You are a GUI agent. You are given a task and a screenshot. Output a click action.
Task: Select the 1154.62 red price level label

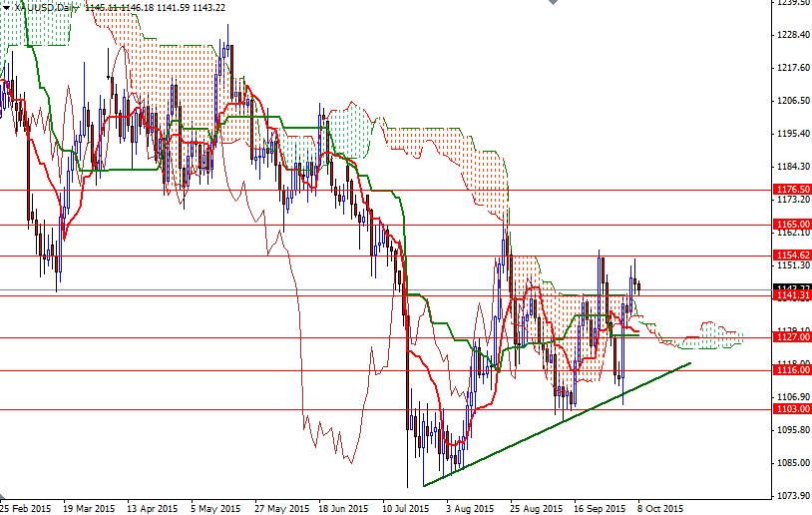coord(792,256)
